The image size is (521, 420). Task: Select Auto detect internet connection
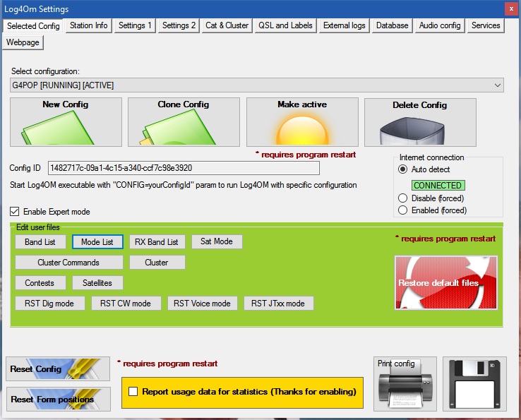tap(402, 169)
